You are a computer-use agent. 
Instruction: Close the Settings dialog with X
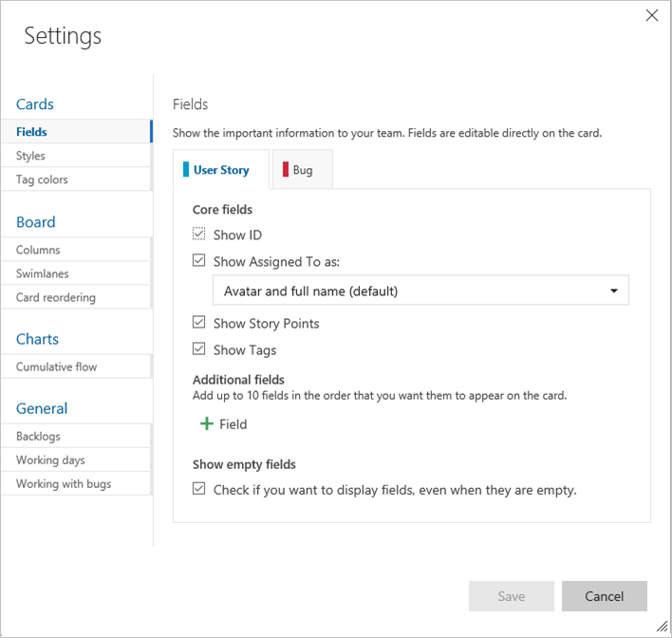[x=651, y=15]
